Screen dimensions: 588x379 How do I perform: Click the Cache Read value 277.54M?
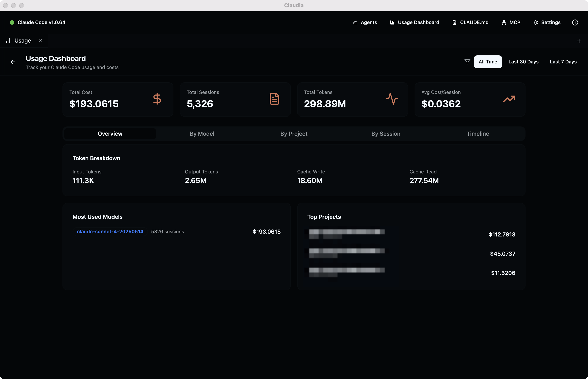424,181
